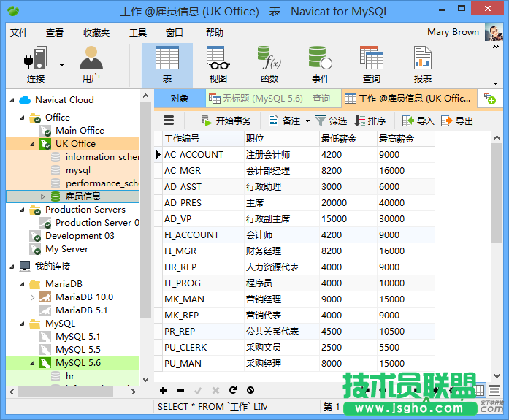Select the 程序员 cell

tap(282, 283)
